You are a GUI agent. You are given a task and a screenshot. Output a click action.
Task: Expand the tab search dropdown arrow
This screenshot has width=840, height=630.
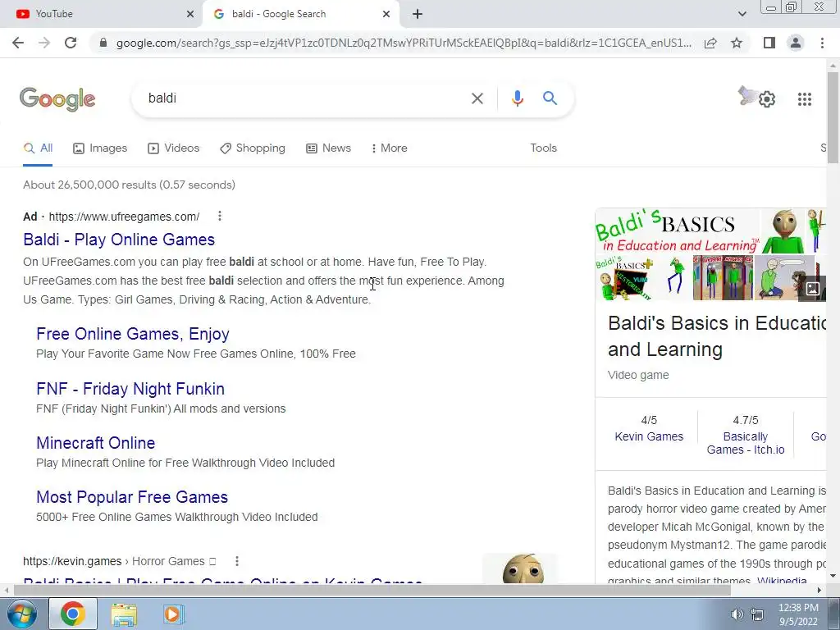(x=742, y=14)
